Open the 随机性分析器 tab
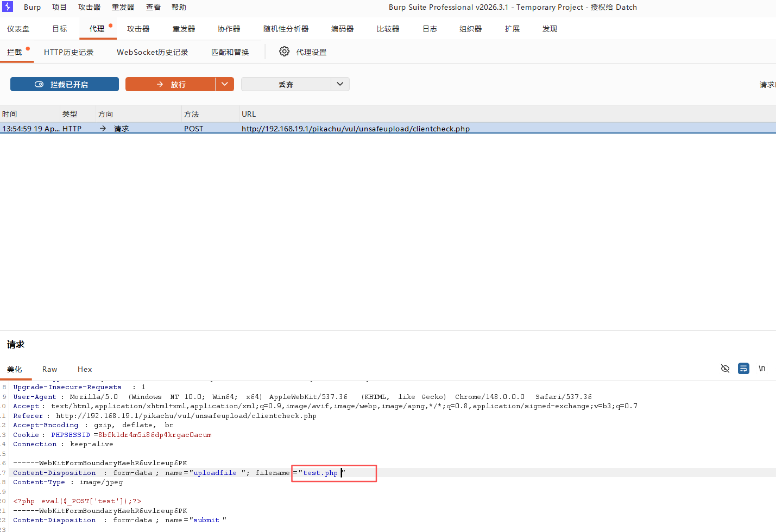The width and height of the screenshot is (776, 532). [286, 29]
